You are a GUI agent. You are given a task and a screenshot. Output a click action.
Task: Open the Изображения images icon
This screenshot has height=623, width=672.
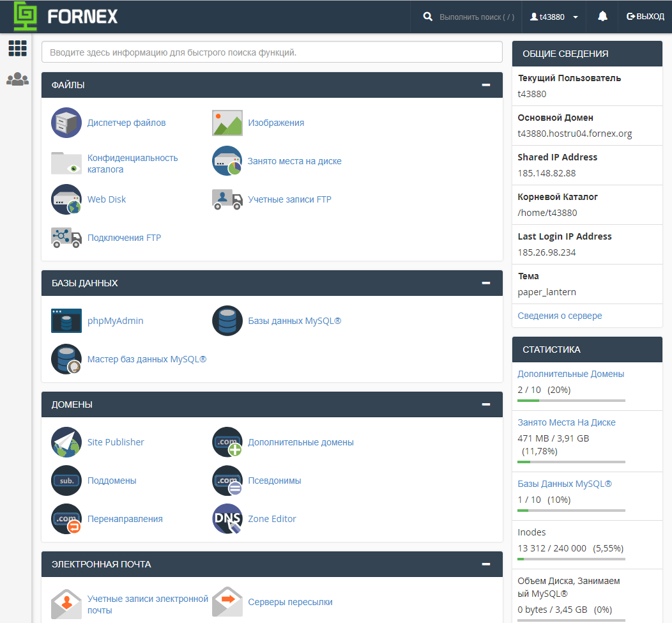(x=227, y=123)
